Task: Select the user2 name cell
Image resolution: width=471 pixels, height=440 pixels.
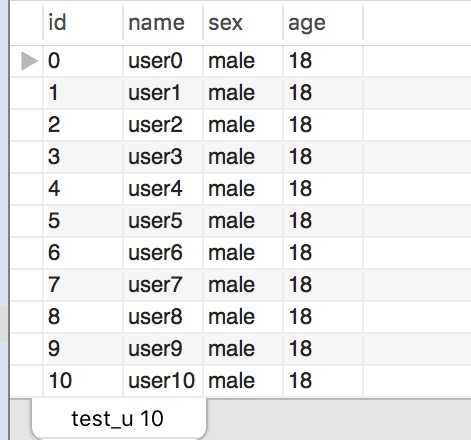Action: tap(163, 125)
